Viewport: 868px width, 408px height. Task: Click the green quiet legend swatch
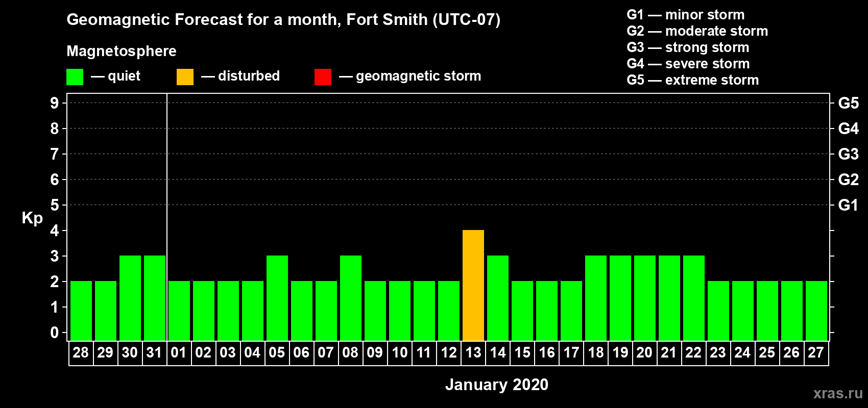pos(75,77)
